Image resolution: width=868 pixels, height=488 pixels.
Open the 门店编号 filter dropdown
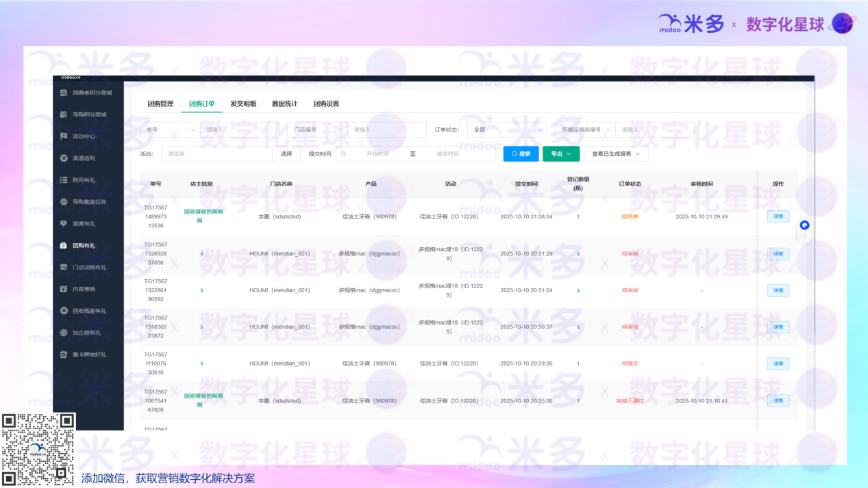[317, 129]
